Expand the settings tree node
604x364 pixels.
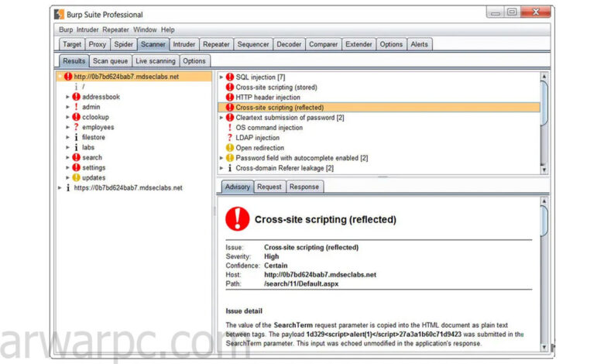pyautogui.click(x=67, y=167)
